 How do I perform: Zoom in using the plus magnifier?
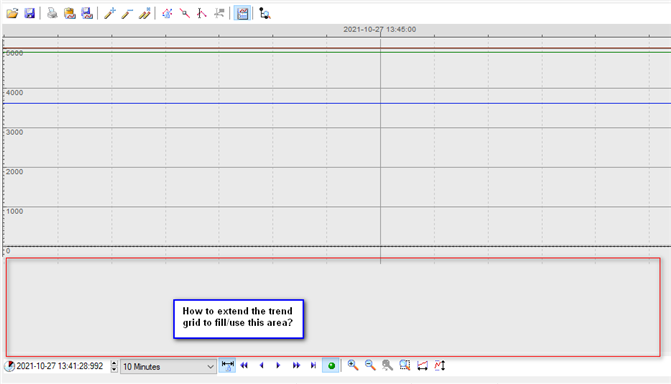tap(353, 365)
